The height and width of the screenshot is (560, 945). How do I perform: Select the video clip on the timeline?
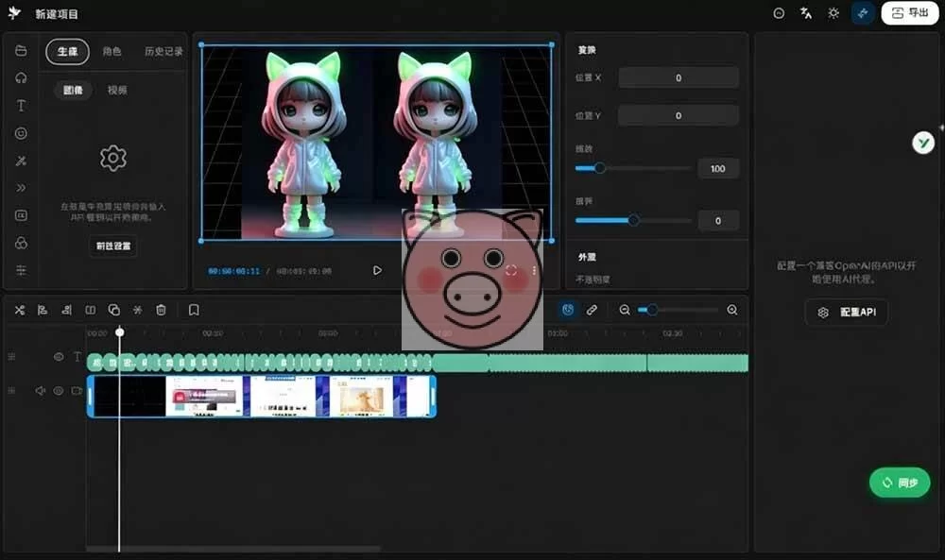[262, 397]
